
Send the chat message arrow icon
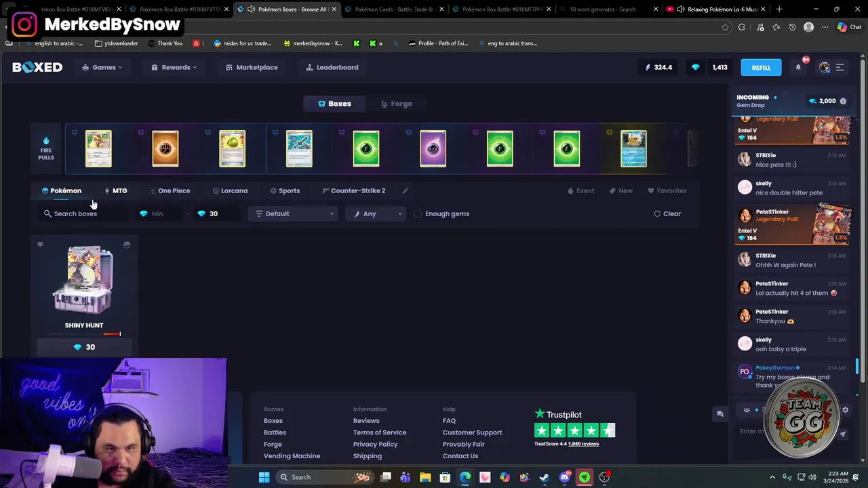843,434
